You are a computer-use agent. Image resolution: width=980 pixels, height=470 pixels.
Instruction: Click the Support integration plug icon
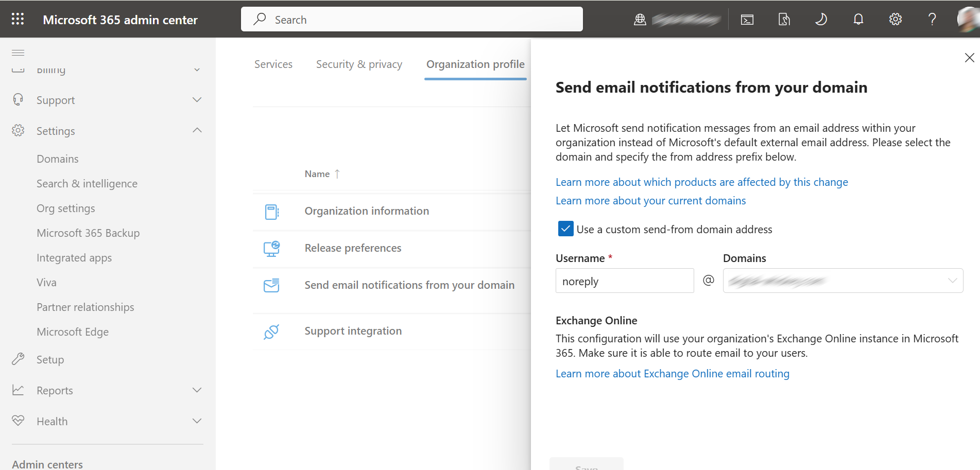pyautogui.click(x=271, y=332)
